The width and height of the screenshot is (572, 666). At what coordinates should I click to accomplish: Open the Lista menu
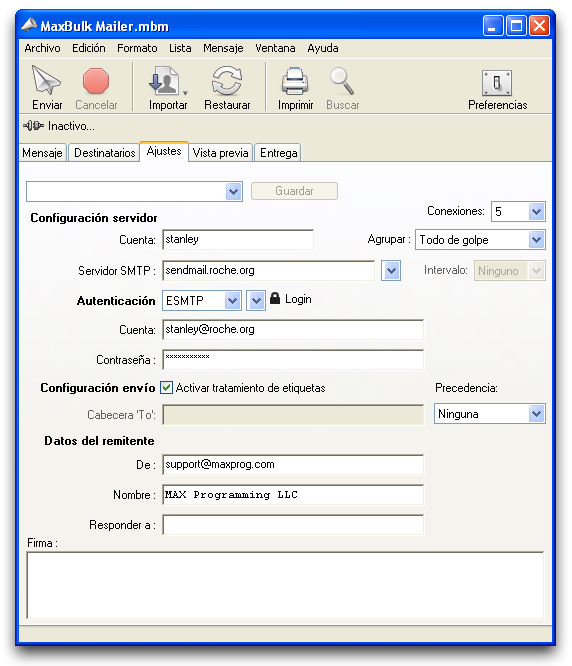(180, 48)
